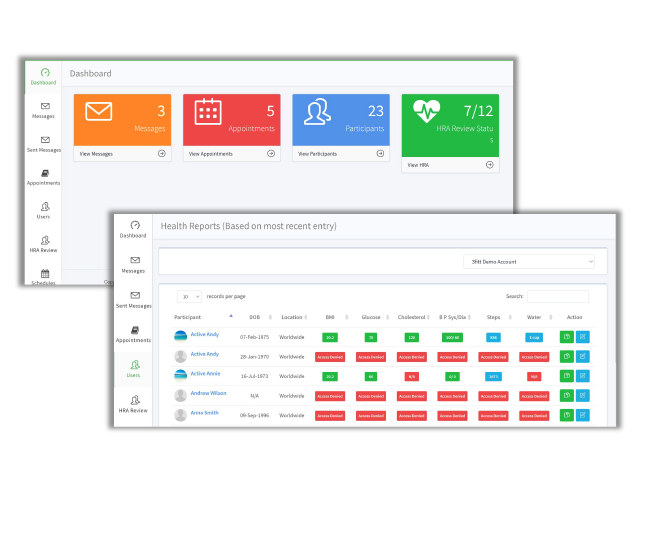Screen dimensions: 649x556
Task: Go to HRA Review in Health Reports sidebar
Action: pos(133,404)
